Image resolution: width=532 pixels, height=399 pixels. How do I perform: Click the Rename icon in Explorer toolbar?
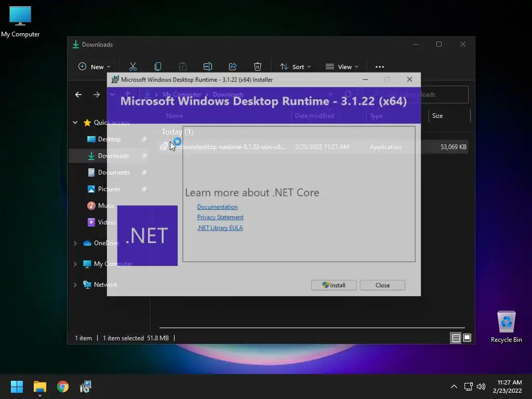tap(208, 67)
